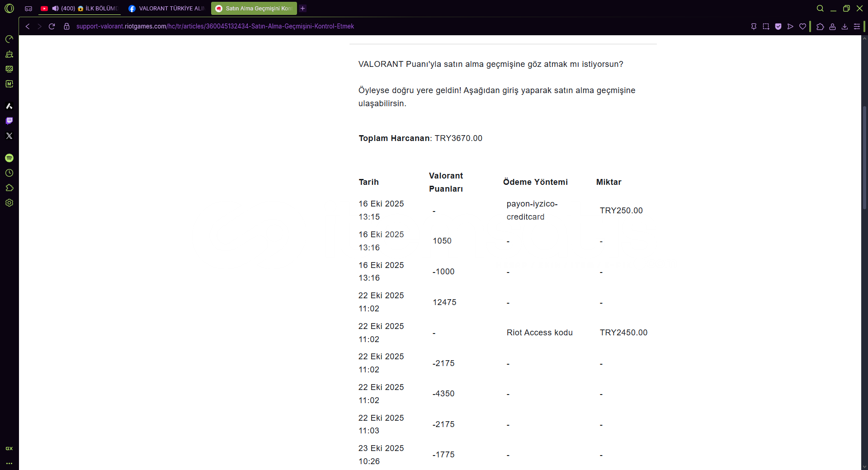Open the striped monitor icon in sidebar
The width and height of the screenshot is (868, 470).
[x=9, y=69]
